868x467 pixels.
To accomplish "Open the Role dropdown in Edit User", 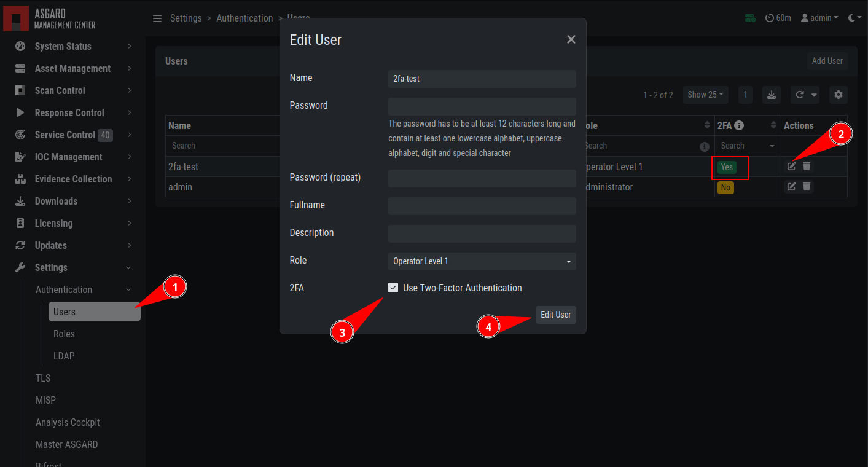I will pos(482,261).
